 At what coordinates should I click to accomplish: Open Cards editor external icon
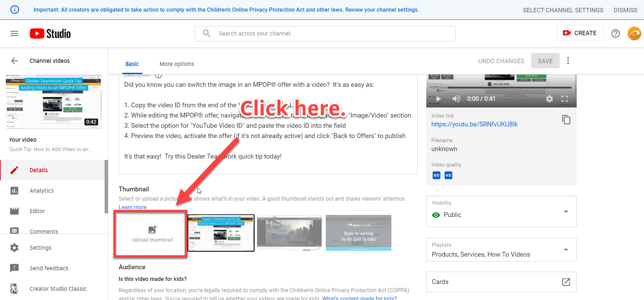(566, 282)
